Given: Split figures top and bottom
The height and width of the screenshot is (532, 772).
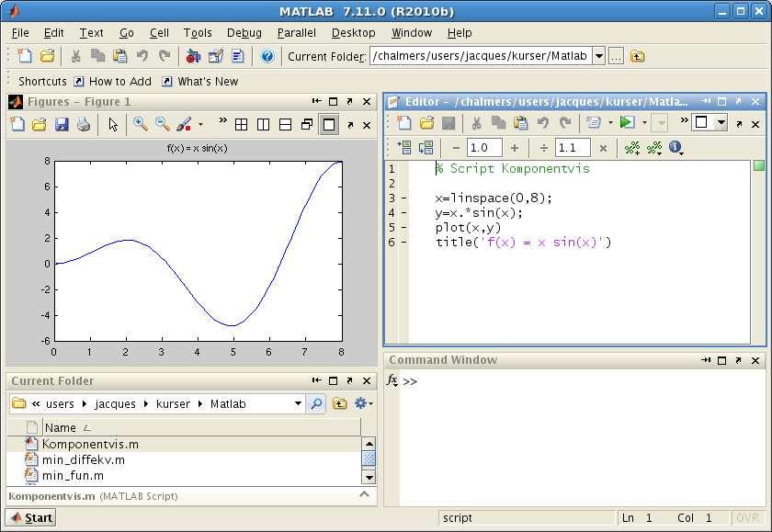Looking at the screenshot, I should [x=286, y=125].
